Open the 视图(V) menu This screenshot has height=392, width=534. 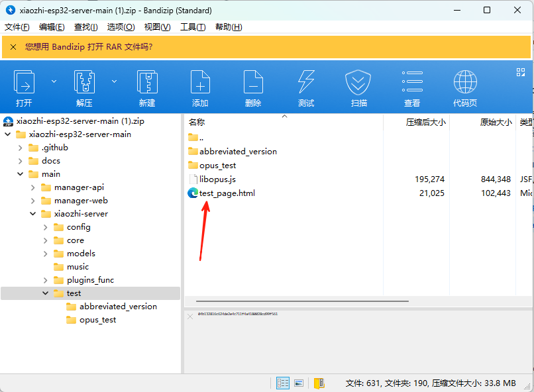(x=157, y=27)
